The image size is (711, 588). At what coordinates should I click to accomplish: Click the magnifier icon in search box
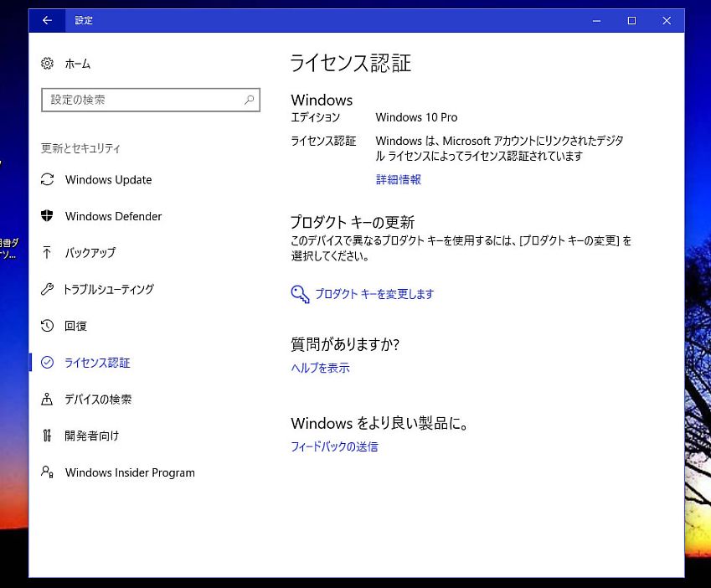[x=249, y=100]
